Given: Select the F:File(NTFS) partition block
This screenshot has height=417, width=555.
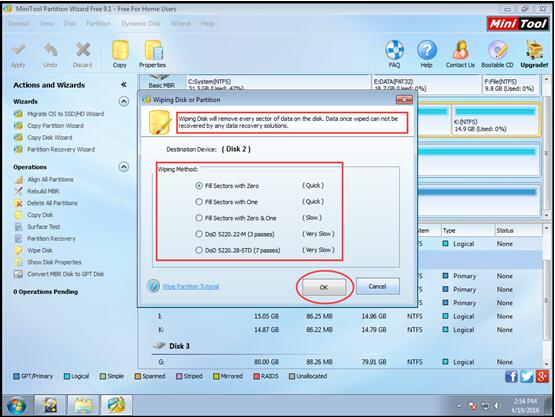Looking at the screenshot, I should (510, 84).
